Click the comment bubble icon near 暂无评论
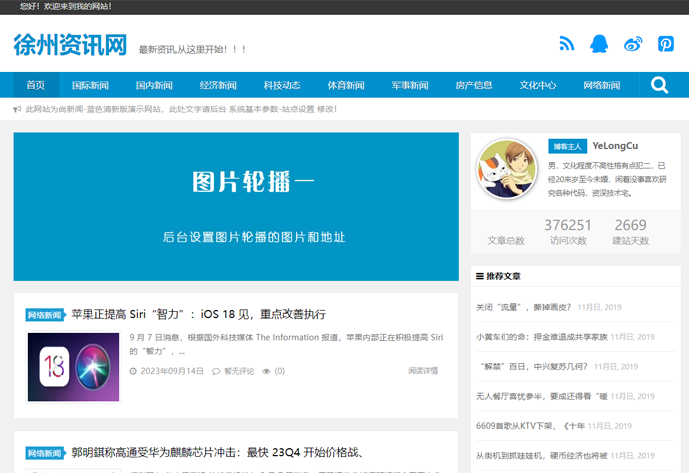The height and width of the screenshot is (473, 689). [216, 371]
